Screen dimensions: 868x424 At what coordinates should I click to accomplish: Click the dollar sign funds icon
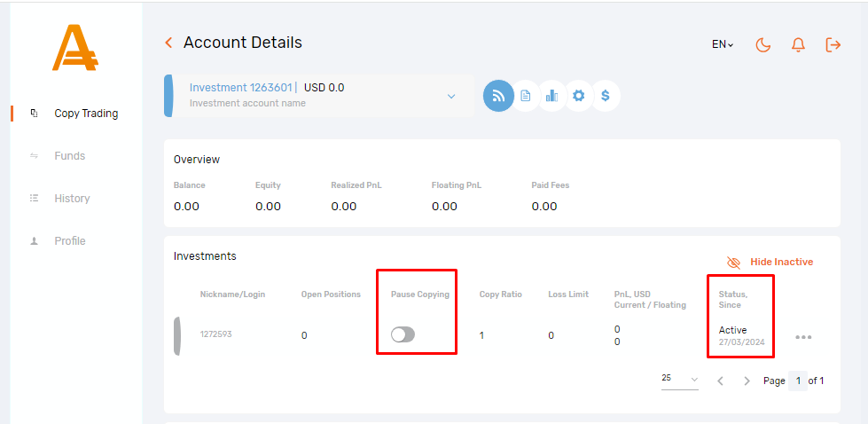click(x=605, y=96)
